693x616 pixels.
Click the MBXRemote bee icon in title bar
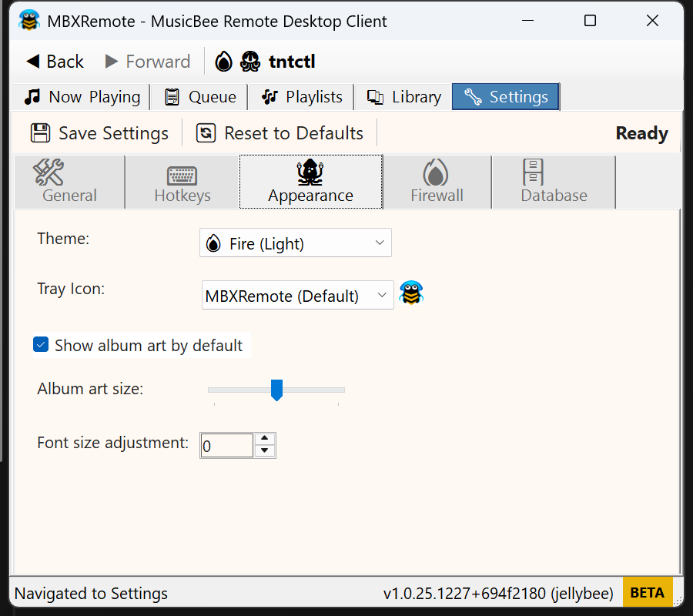29,21
